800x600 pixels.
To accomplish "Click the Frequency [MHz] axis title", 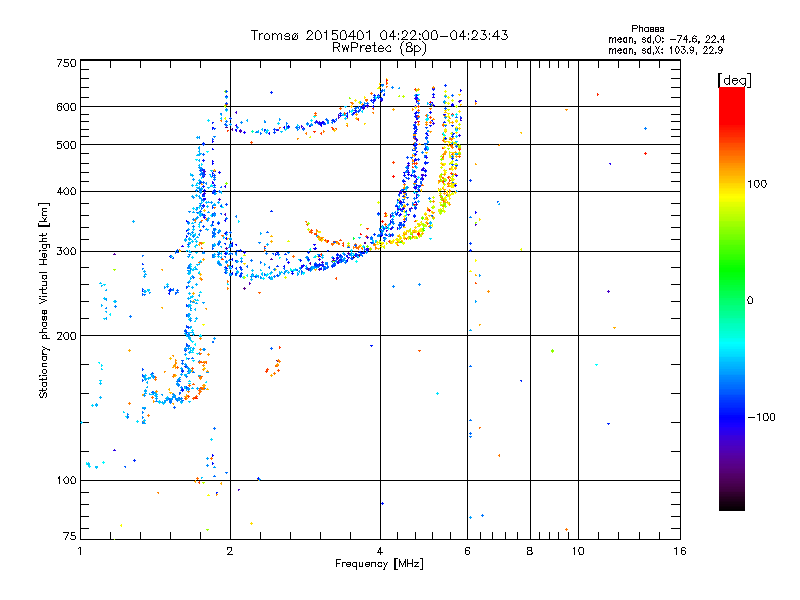I will (x=379, y=563).
